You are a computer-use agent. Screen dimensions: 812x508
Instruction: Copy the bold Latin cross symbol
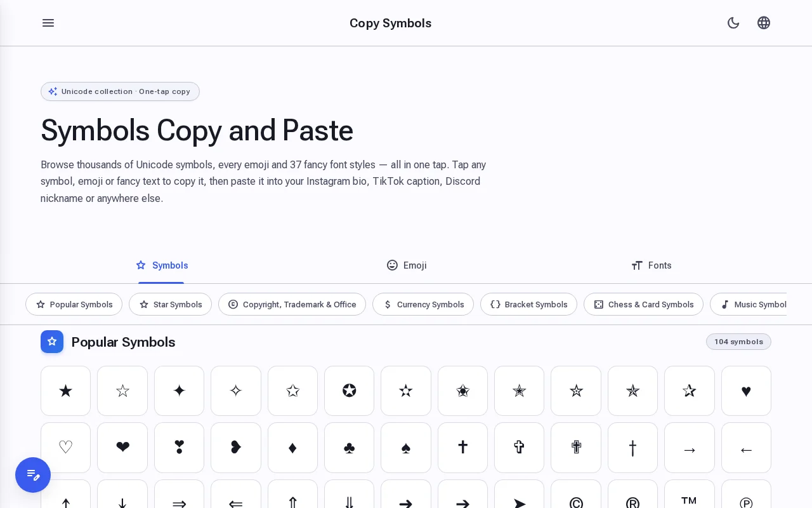pos(462,448)
